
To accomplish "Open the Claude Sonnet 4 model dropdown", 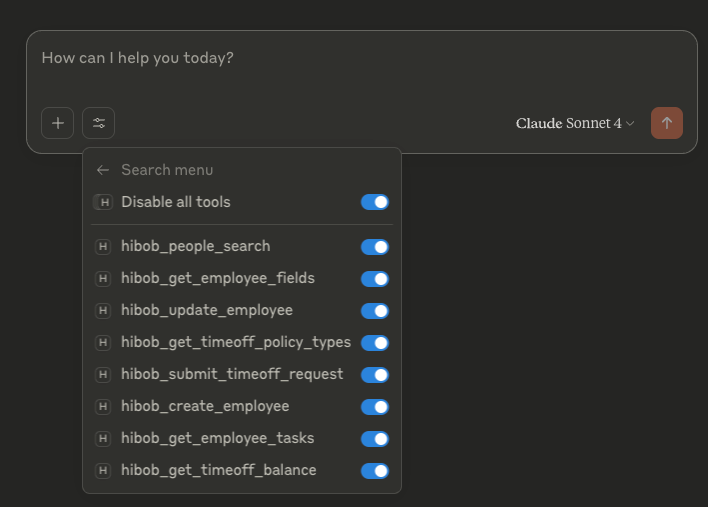I will pos(575,123).
